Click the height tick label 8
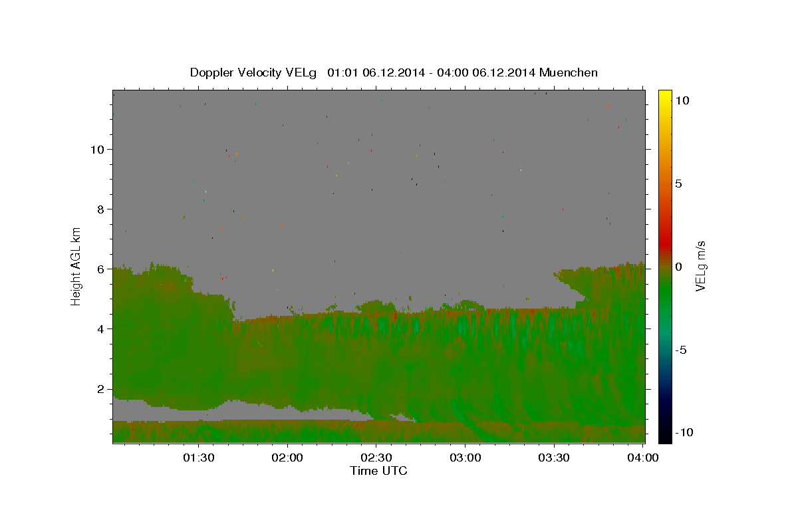Viewport: 798px width, 532px height. (102, 209)
